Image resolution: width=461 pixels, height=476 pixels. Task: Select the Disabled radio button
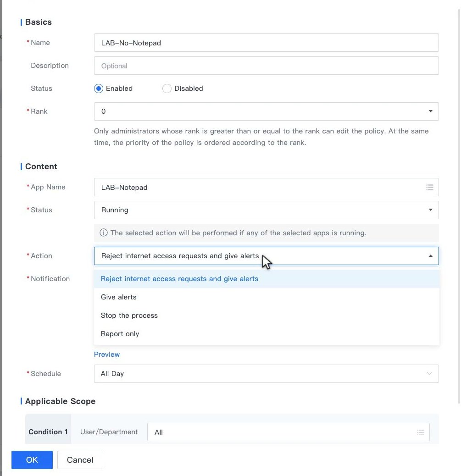coord(167,89)
